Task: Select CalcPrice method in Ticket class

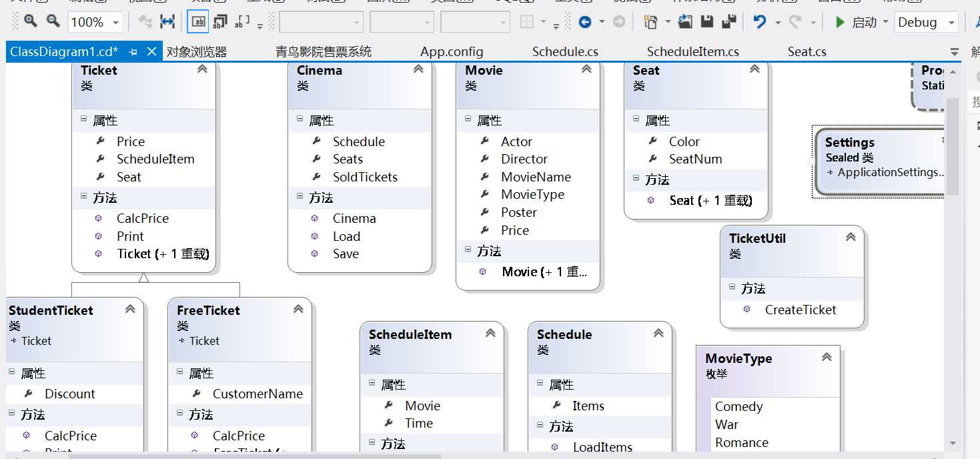Action: pos(143,218)
